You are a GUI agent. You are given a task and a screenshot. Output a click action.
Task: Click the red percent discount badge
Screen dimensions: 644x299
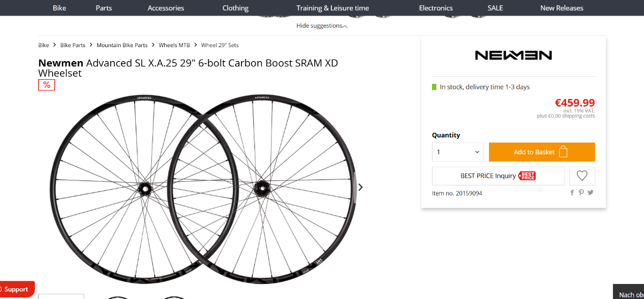click(x=47, y=85)
